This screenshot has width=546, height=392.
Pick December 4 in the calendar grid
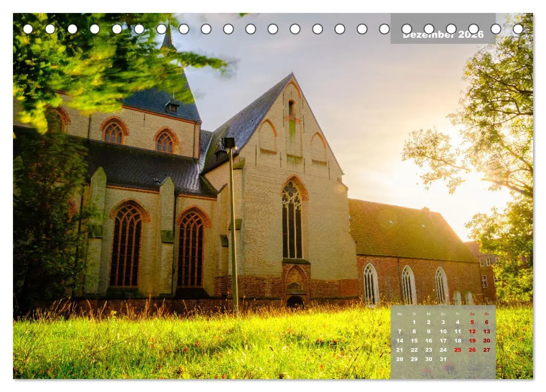(x=458, y=322)
